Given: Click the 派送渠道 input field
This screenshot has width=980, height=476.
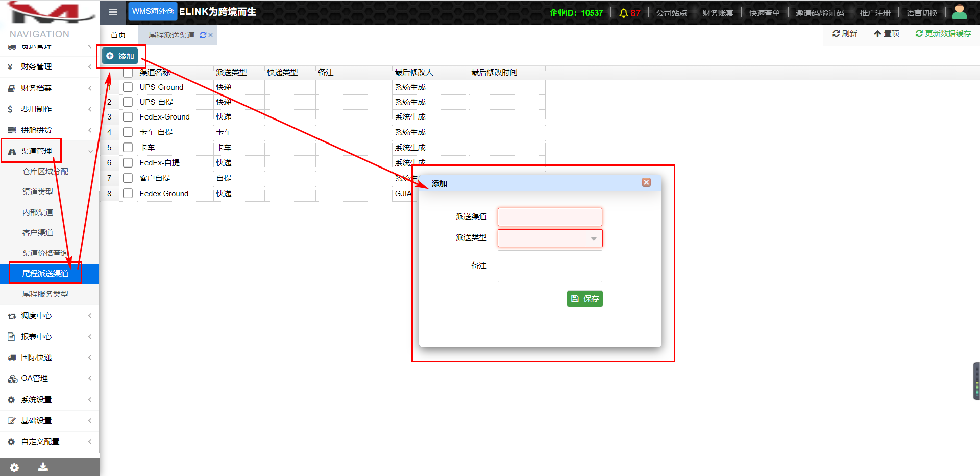Looking at the screenshot, I should click(x=550, y=217).
